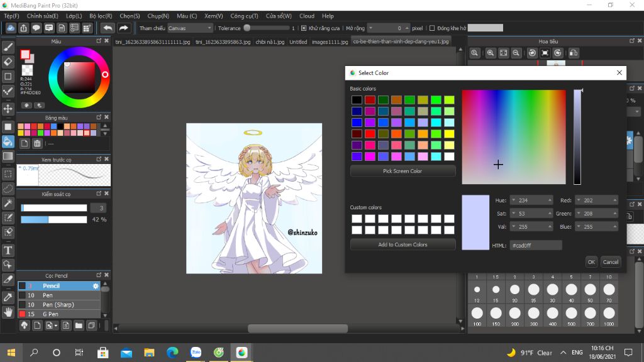Open the Bộ lọc(R) menu
Screen dimensions: 644x362
pos(101,16)
